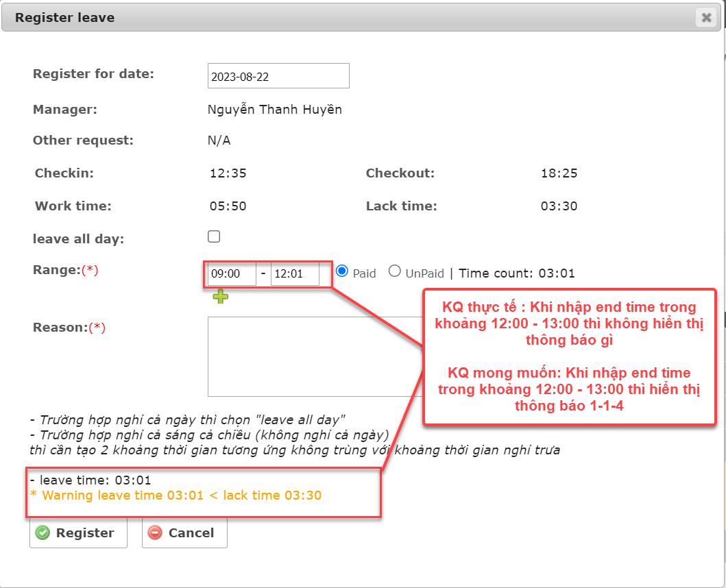Click the 'Lack time:' label
The width and height of the screenshot is (726, 588).
402,206
